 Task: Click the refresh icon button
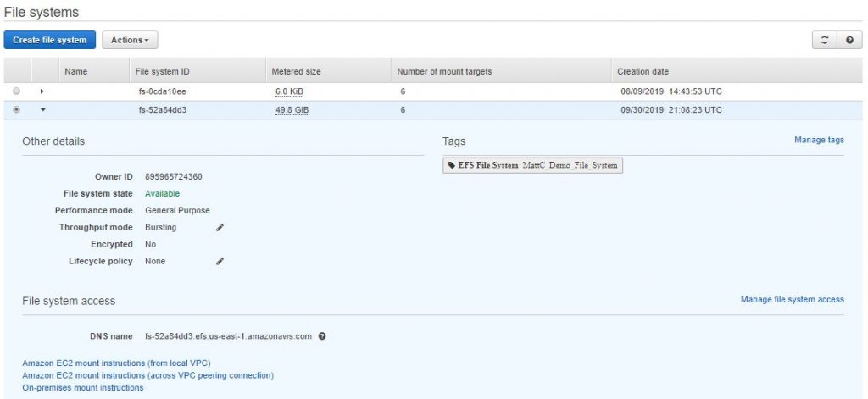pyautogui.click(x=825, y=41)
